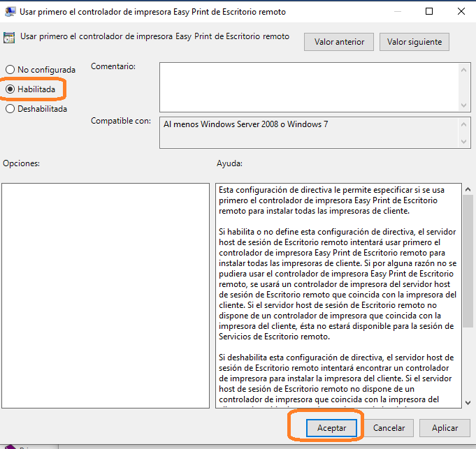Close the policy dialog window

pyautogui.click(x=461, y=11)
